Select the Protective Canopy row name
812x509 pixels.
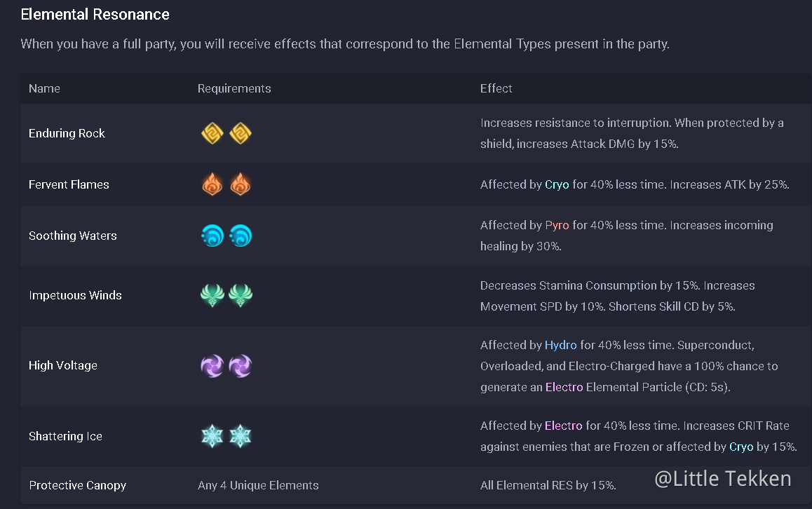click(x=77, y=485)
